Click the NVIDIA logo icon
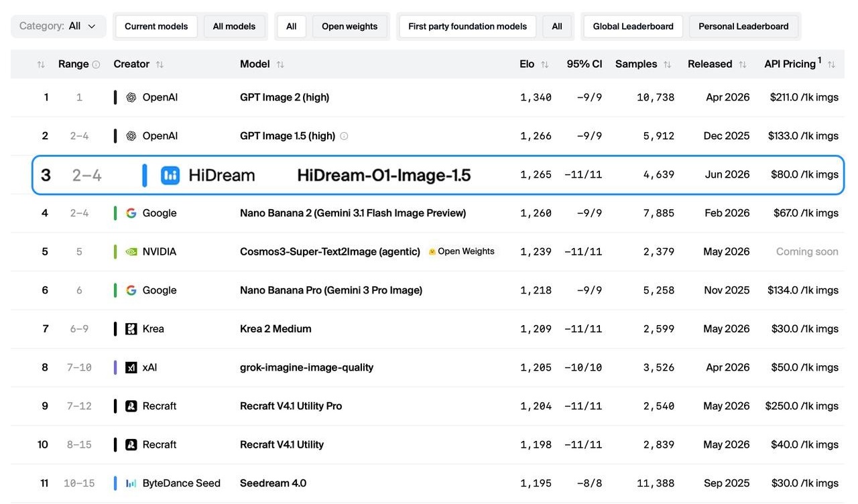 [x=131, y=252]
